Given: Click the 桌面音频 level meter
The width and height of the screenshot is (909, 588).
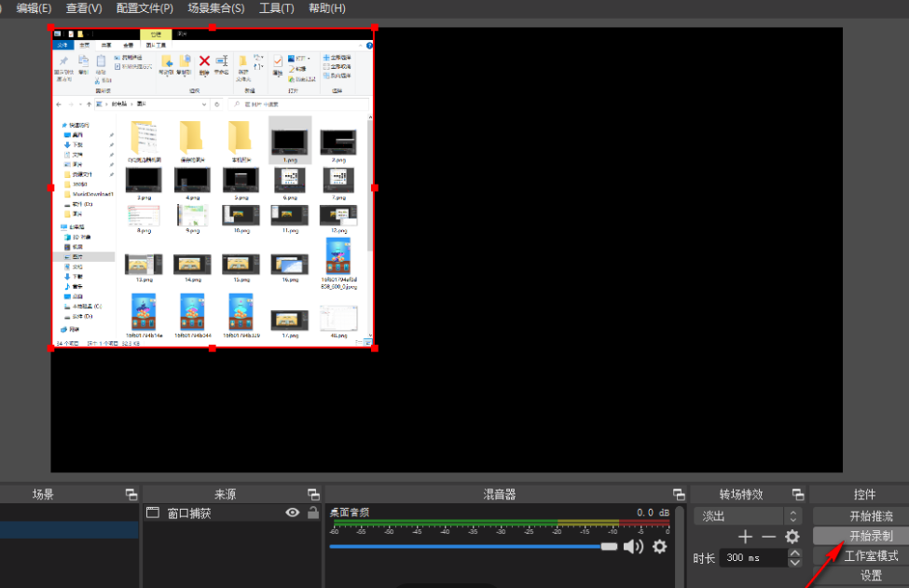Looking at the screenshot, I should click(x=502, y=523).
